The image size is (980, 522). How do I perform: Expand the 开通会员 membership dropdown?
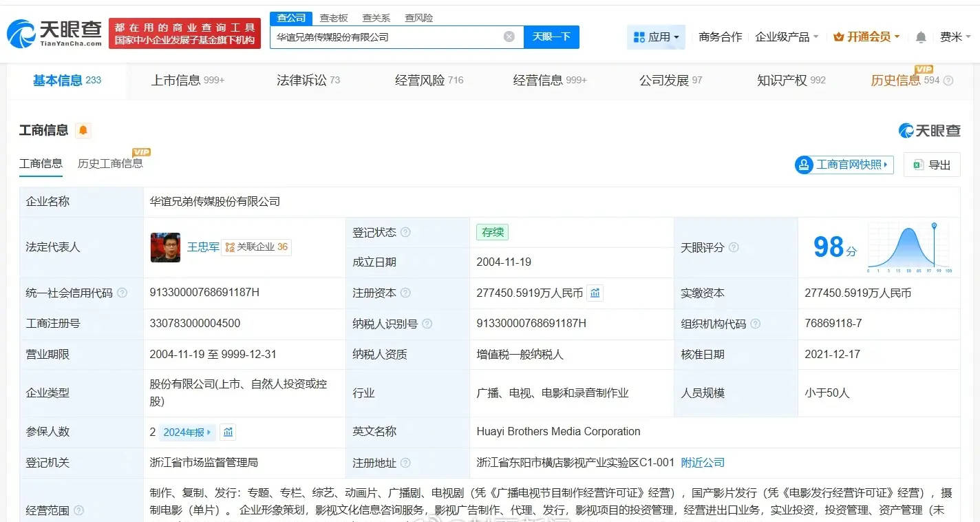(x=866, y=37)
